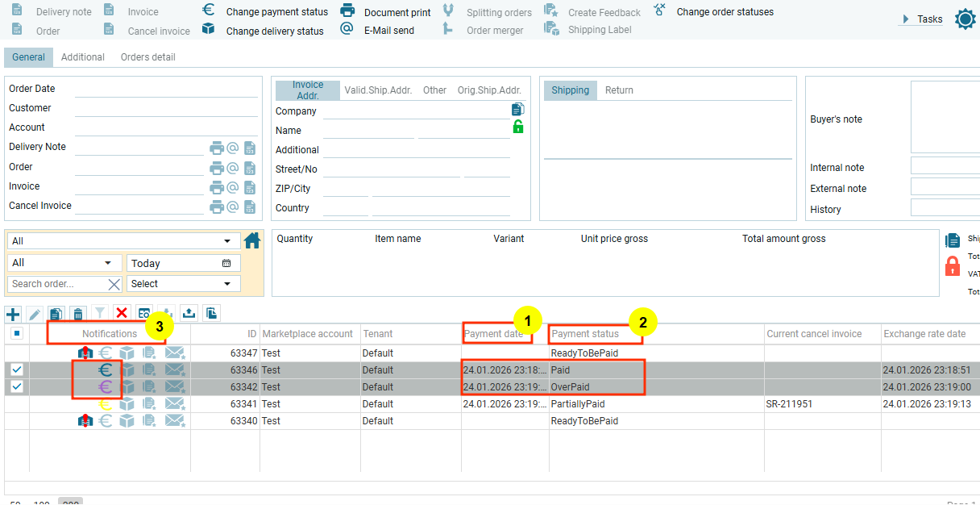The image size is (980, 505).
Task: Toggle the select-all checkbox in grid header
Action: click(17, 333)
